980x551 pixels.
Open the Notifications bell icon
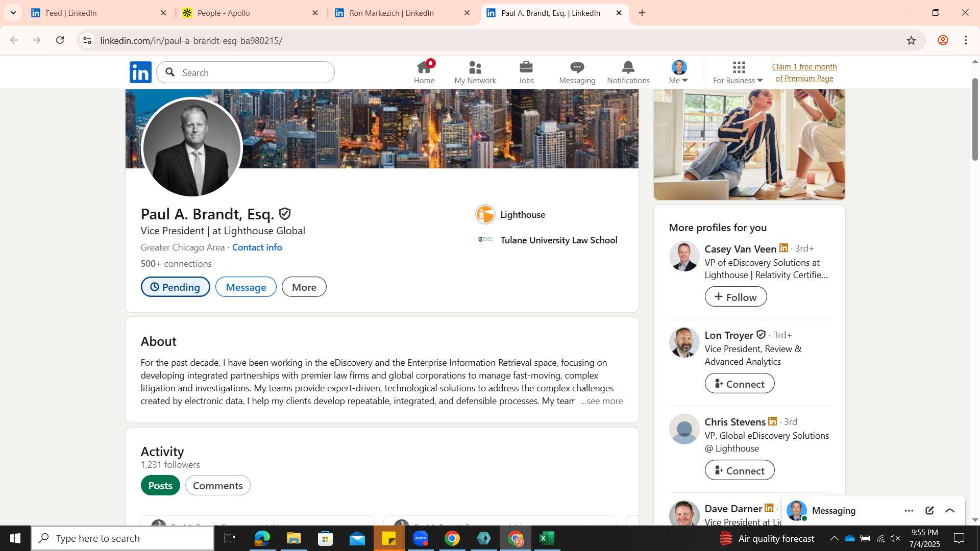pyautogui.click(x=628, y=72)
